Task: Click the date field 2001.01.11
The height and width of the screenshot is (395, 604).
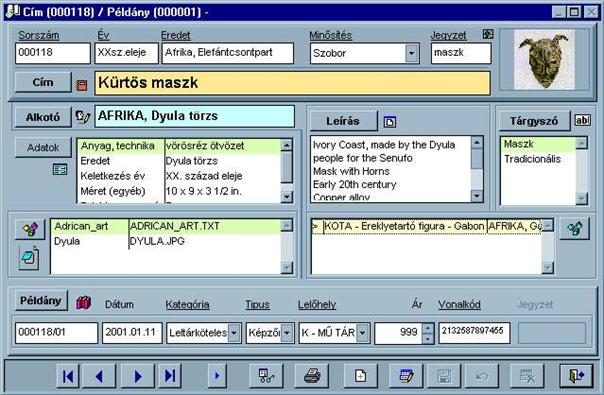Action: (x=132, y=333)
